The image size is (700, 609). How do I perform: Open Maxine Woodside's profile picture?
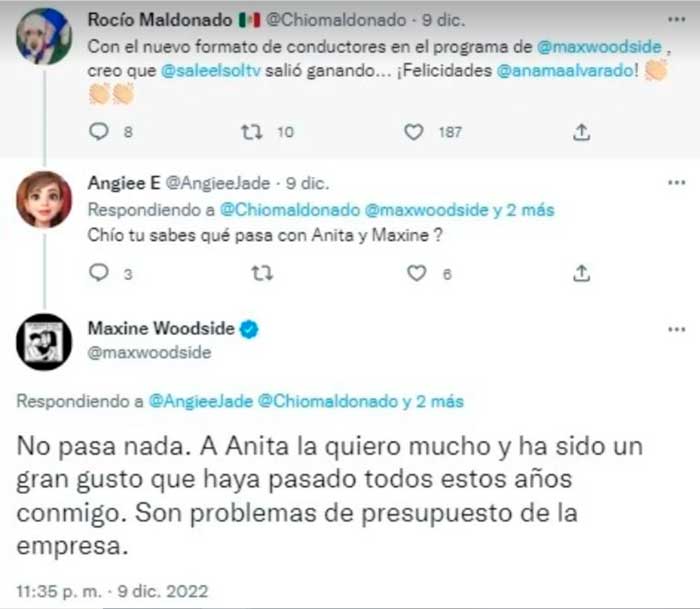pos(44,342)
